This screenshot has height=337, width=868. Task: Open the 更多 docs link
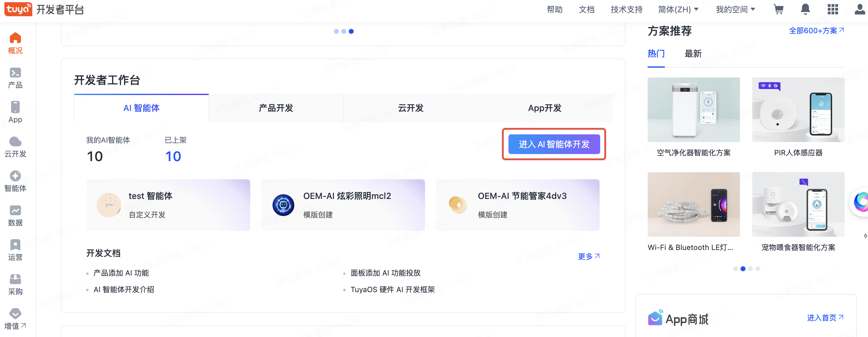(x=589, y=256)
